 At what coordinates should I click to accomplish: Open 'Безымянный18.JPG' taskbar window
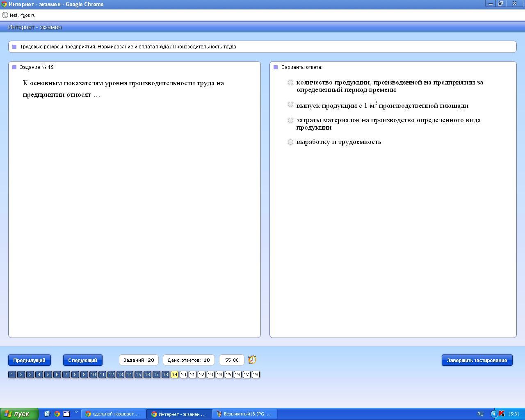245,414
